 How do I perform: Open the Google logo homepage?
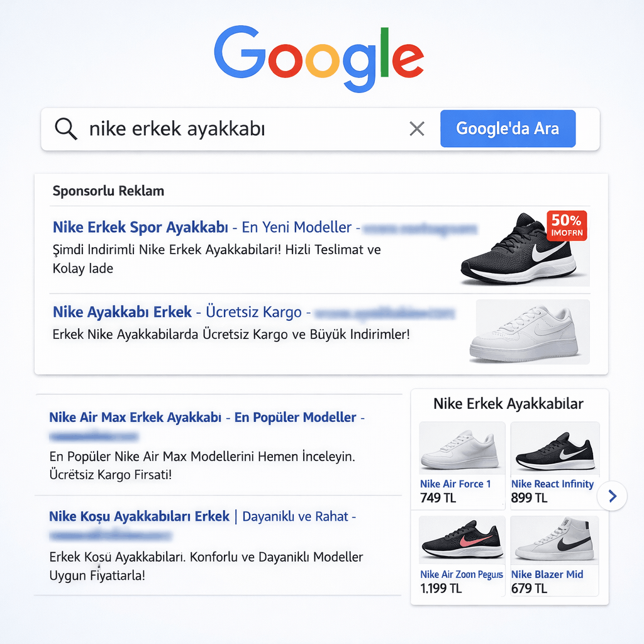tap(319, 58)
